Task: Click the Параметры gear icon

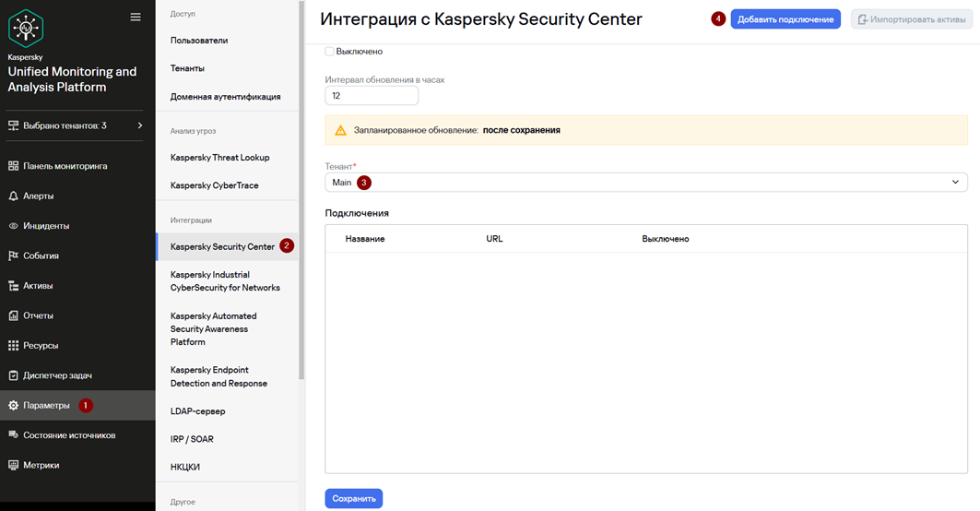Action: tap(13, 405)
